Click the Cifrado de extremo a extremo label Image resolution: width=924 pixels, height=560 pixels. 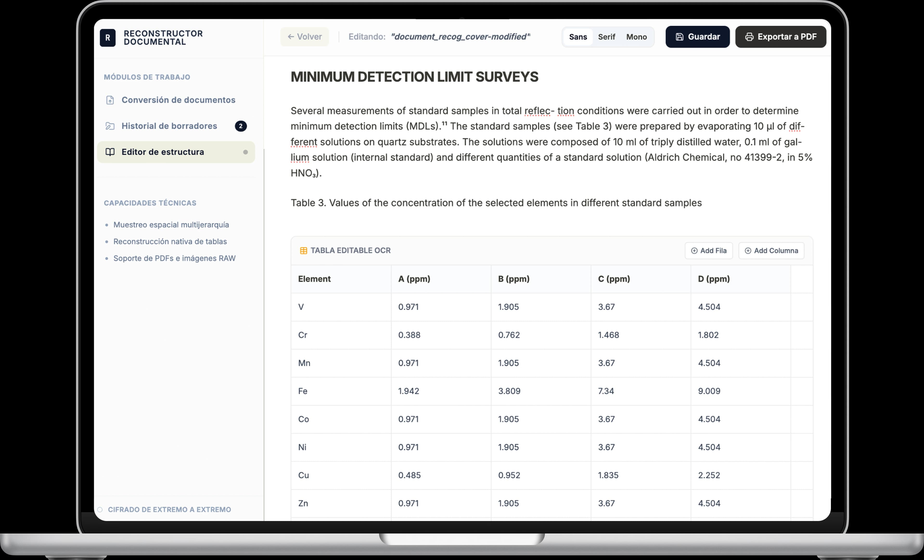169,510
